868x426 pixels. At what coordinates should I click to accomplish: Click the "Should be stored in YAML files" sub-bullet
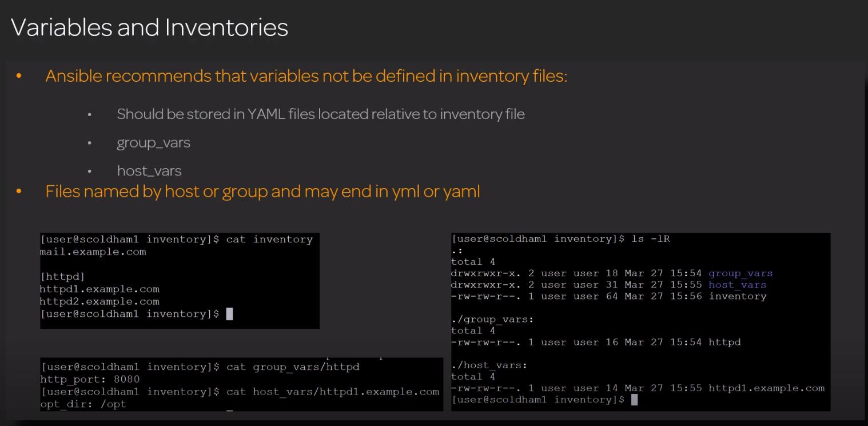click(x=320, y=114)
